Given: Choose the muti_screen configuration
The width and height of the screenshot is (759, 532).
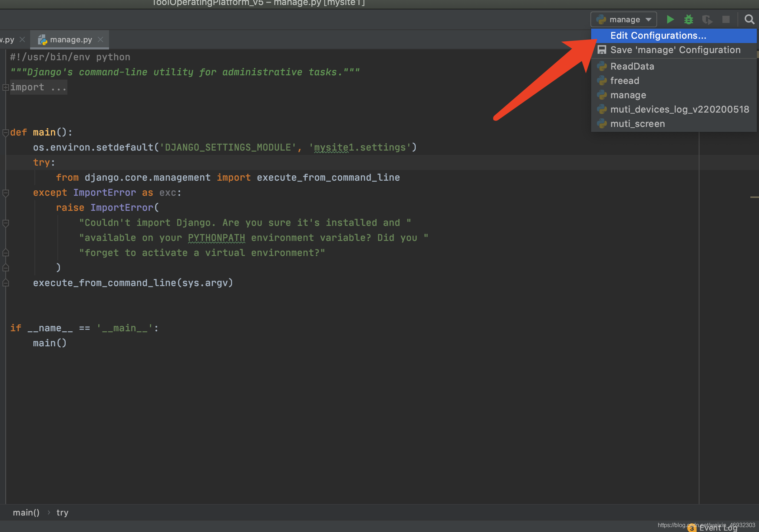Looking at the screenshot, I should click(x=637, y=124).
